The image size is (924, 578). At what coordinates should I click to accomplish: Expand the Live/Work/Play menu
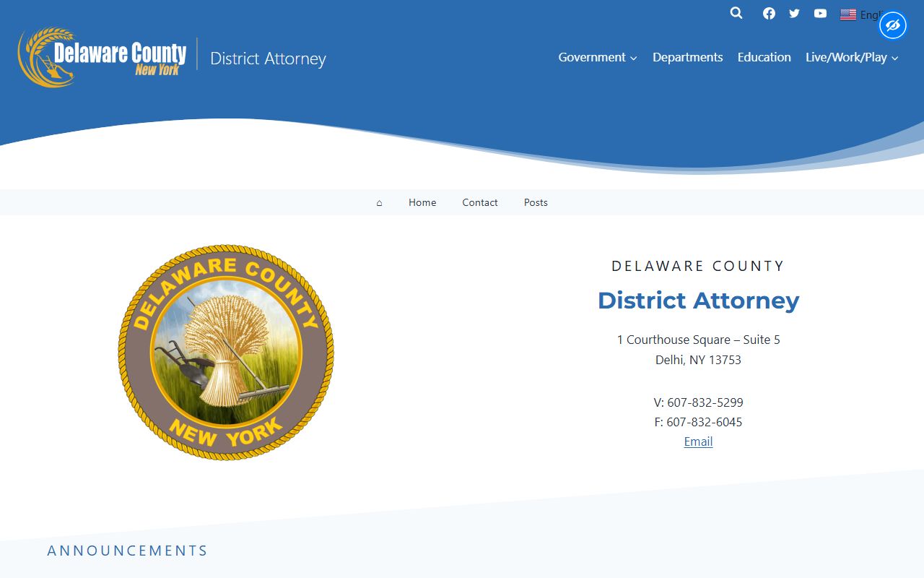[x=852, y=57]
